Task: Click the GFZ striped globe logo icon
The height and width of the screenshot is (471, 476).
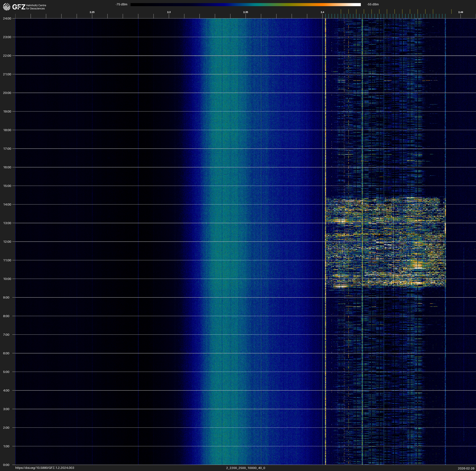Action: click(7, 7)
